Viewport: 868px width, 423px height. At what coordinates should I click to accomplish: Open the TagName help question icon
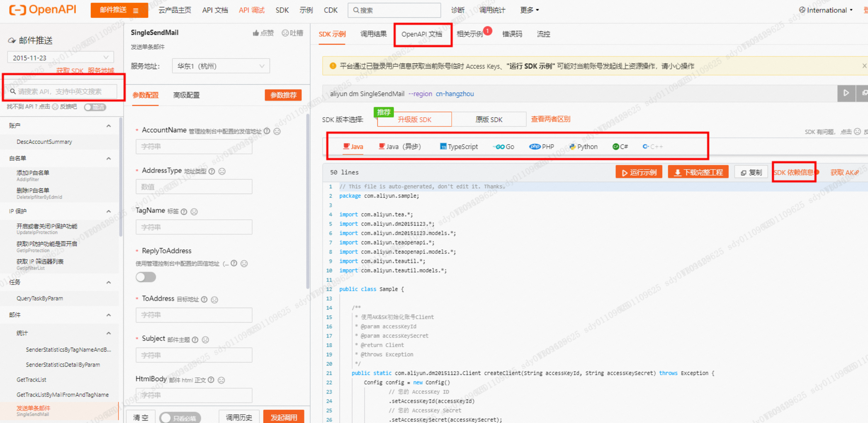pyautogui.click(x=184, y=211)
